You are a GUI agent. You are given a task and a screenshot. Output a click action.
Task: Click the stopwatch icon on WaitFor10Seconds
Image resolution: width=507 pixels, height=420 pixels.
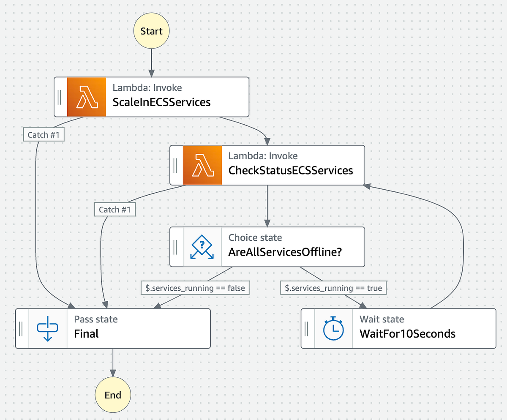(x=333, y=328)
